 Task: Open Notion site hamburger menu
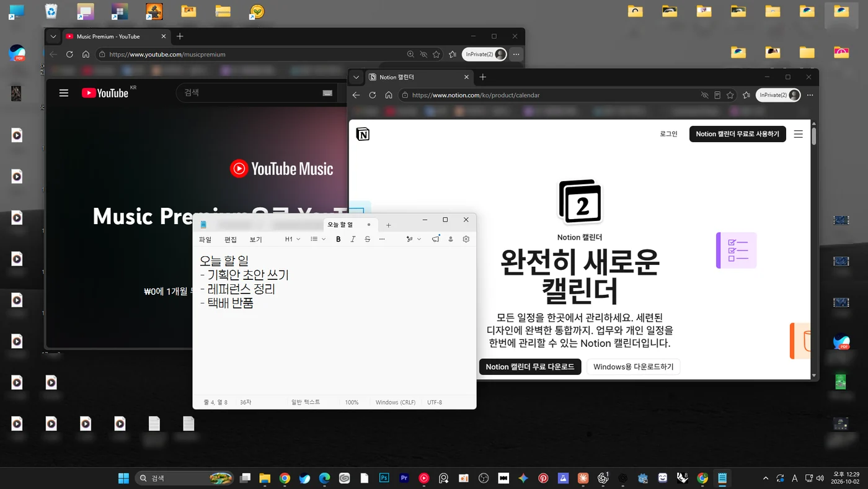pos(799,134)
